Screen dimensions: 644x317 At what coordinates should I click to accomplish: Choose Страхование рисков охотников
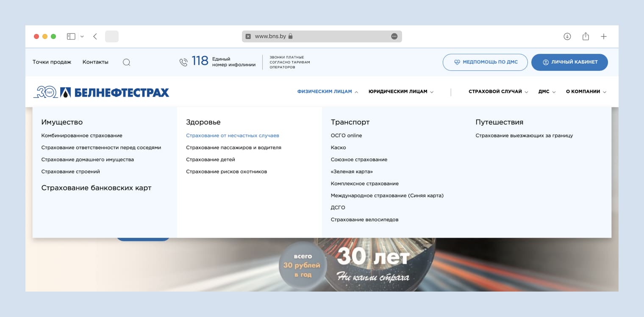[227, 172]
